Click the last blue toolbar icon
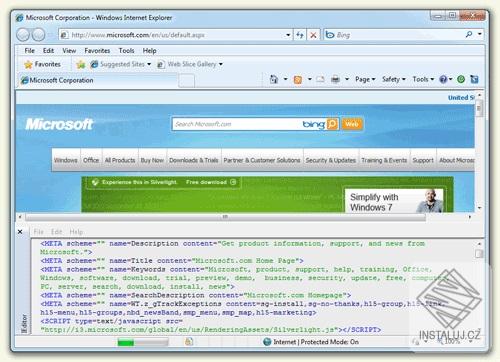The height and width of the screenshot is (362, 500). tap(474, 79)
